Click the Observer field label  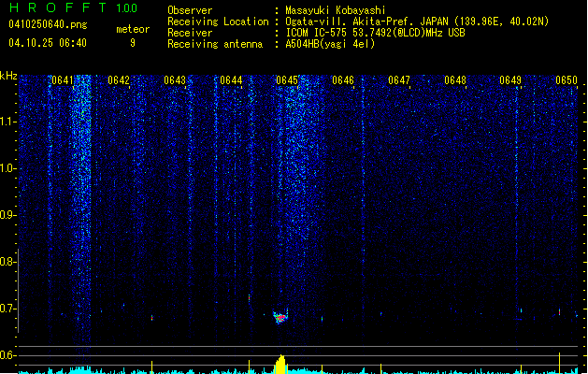(190, 10)
